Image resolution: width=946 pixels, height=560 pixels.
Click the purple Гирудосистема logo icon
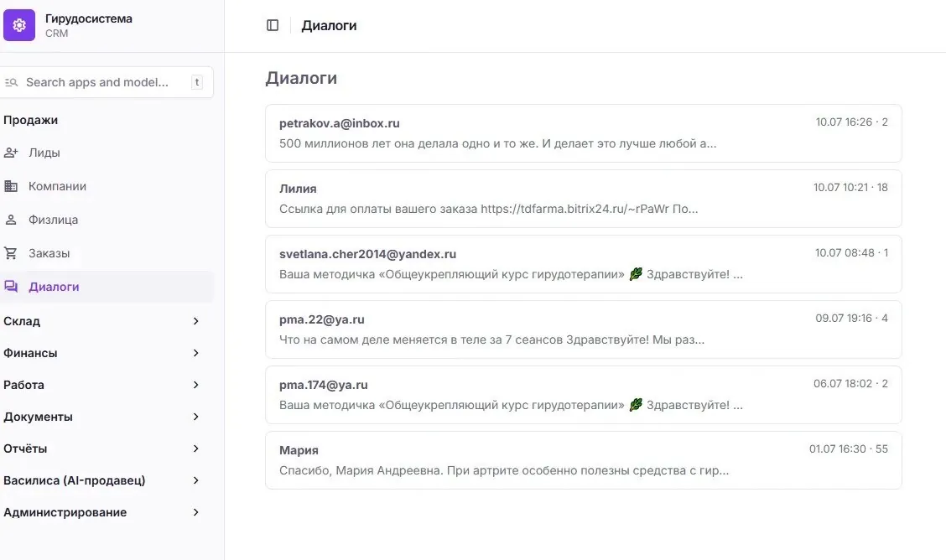point(19,25)
